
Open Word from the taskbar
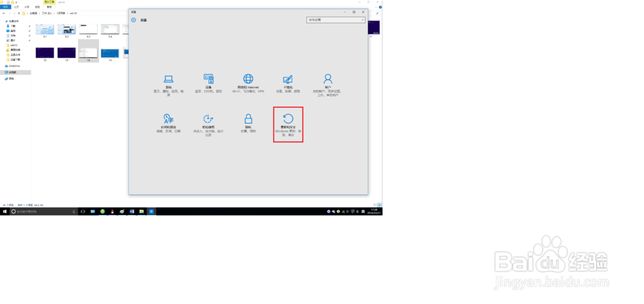pos(132,211)
